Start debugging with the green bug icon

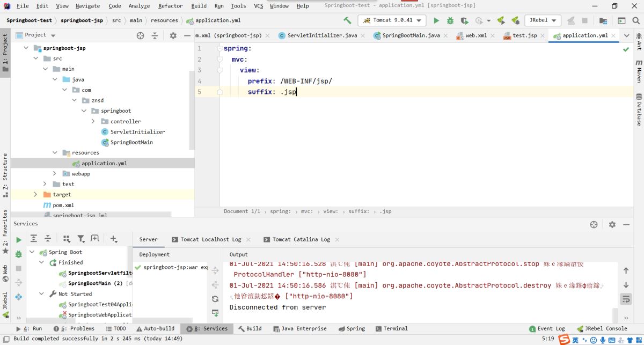click(x=450, y=20)
